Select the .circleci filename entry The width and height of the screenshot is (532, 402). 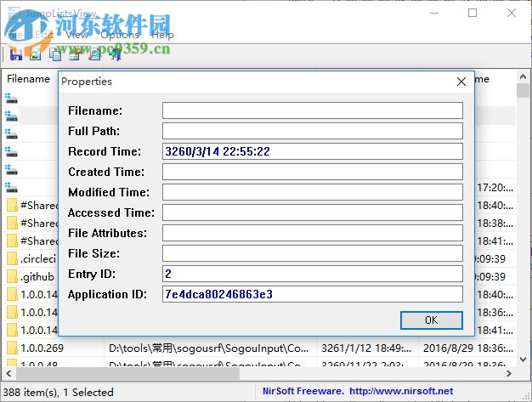pos(38,259)
